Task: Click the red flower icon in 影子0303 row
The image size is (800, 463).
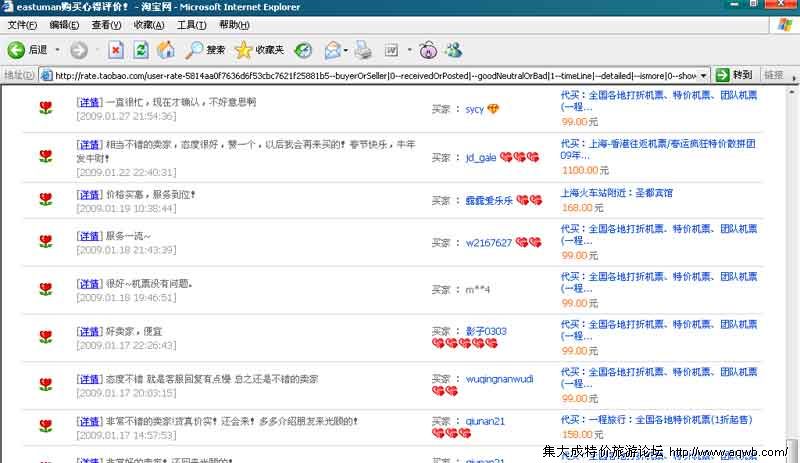Action: point(46,337)
